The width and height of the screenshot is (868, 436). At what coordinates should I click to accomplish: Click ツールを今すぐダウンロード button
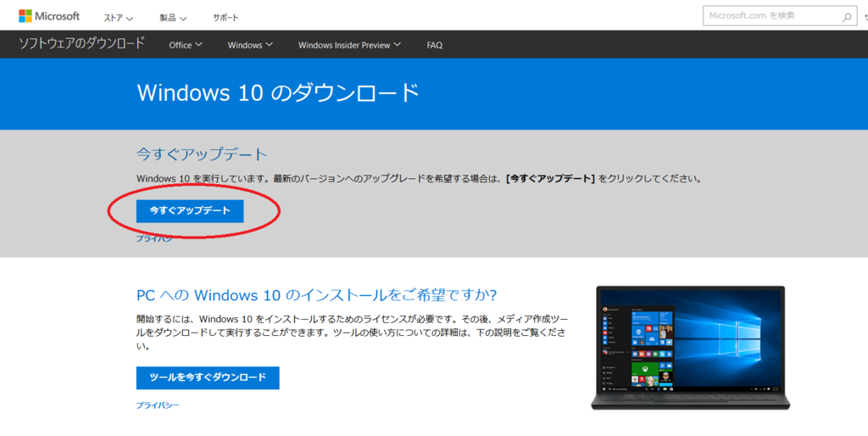click(x=208, y=377)
